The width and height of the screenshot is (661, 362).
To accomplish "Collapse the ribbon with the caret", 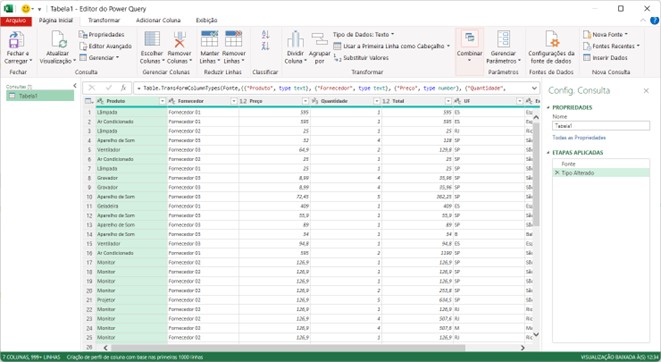I will tap(643, 20).
